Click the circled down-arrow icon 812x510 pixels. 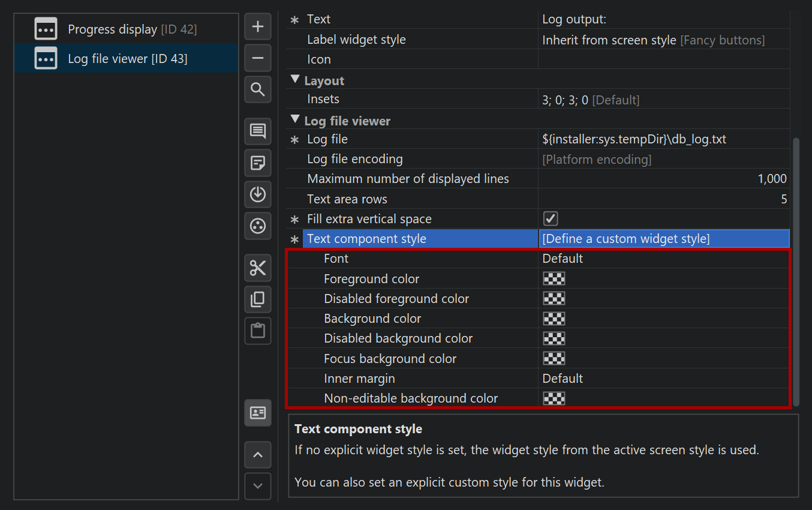(258, 194)
